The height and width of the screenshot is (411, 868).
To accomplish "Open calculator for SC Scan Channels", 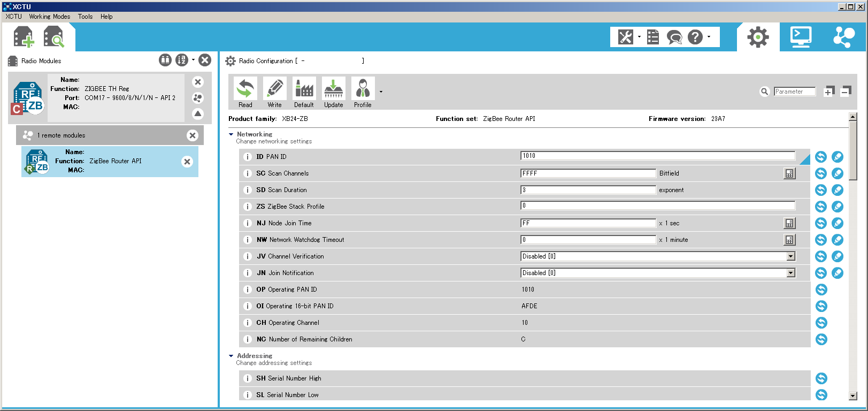I will point(790,173).
